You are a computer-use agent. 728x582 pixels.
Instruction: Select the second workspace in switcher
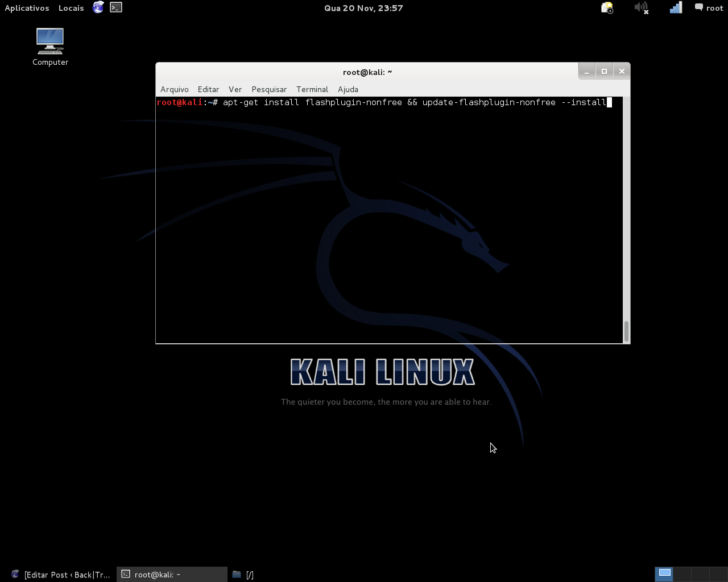[x=682, y=574]
